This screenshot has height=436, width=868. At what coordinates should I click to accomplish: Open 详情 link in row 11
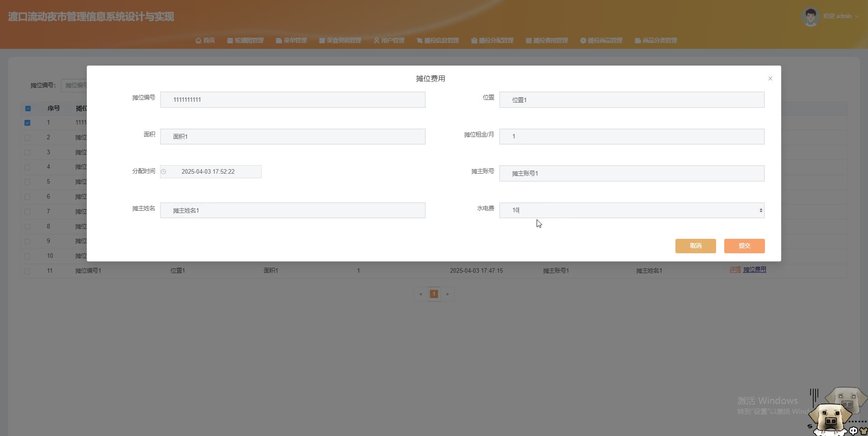[x=735, y=270]
